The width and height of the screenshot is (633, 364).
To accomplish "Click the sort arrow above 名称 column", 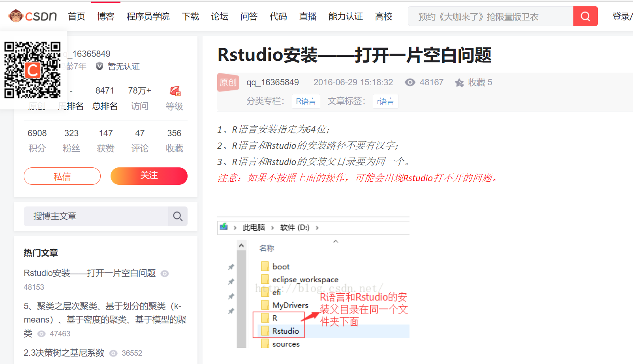I will click(336, 241).
